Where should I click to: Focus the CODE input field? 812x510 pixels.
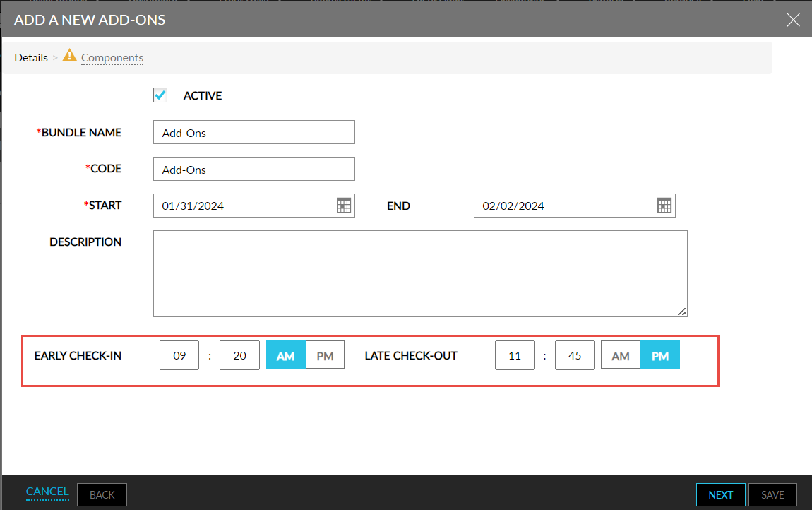[253, 169]
